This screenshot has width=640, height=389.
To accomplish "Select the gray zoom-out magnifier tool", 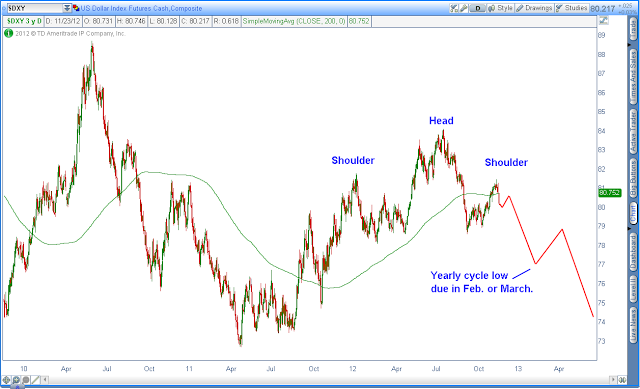I will coord(26,380).
